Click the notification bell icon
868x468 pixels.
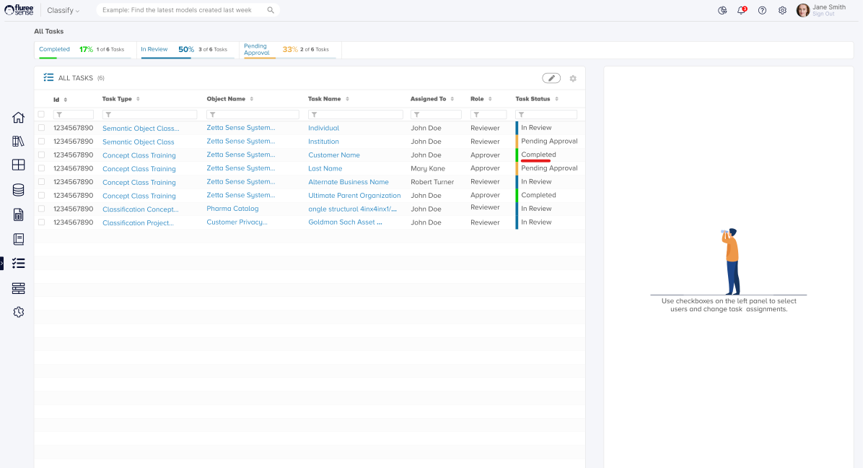tap(741, 10)
